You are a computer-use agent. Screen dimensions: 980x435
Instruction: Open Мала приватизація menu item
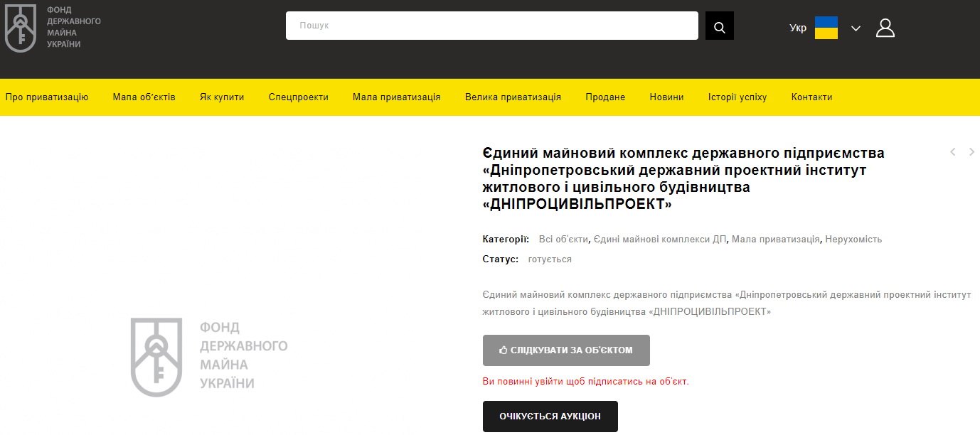[x=397, y=97]
